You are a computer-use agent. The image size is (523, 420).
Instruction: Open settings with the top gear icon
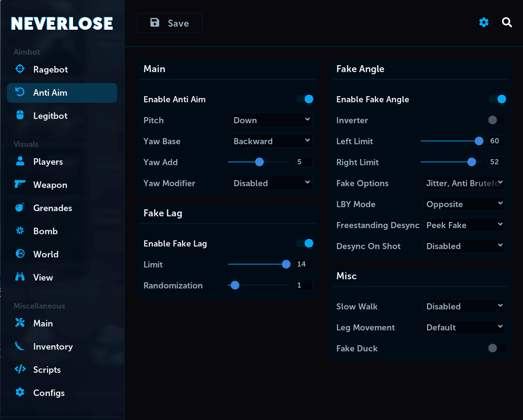[484, 22]
